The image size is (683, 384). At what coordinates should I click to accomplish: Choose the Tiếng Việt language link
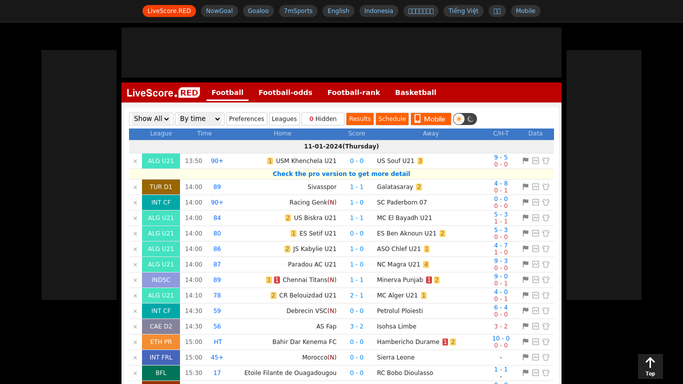coord(463,11)
